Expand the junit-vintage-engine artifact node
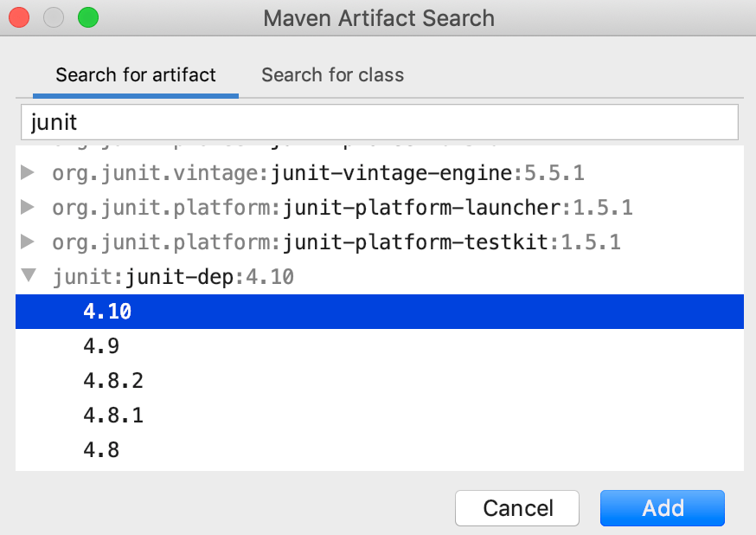 tap(28, 172)
